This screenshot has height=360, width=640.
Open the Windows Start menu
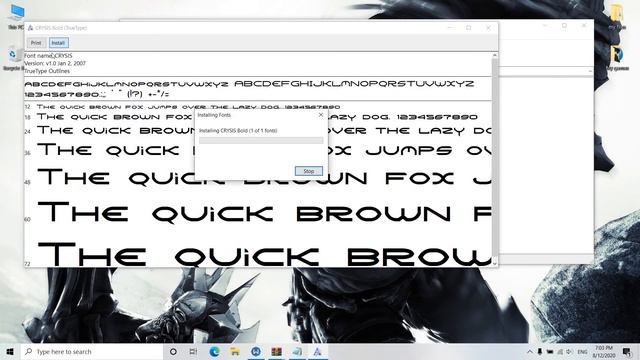coord(10,351)
